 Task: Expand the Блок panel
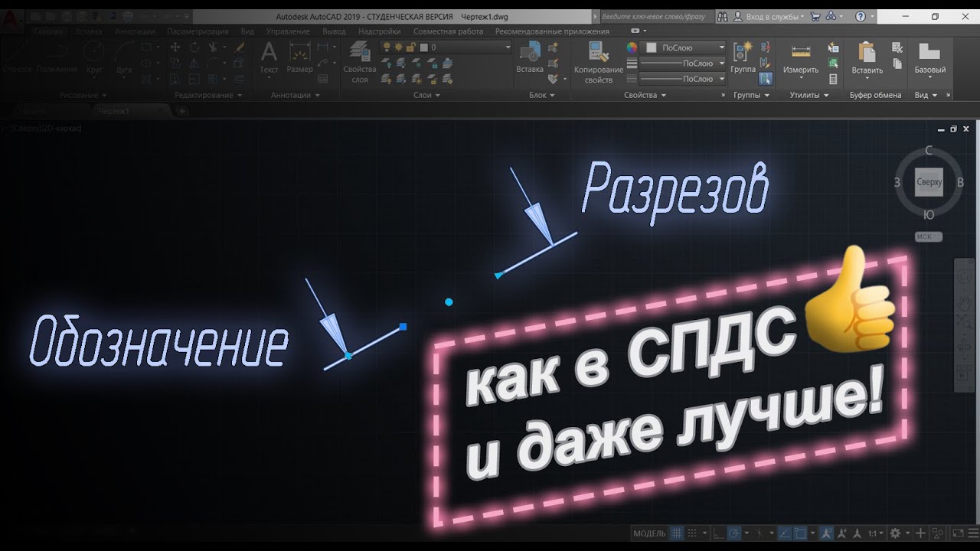coord(542,96)
